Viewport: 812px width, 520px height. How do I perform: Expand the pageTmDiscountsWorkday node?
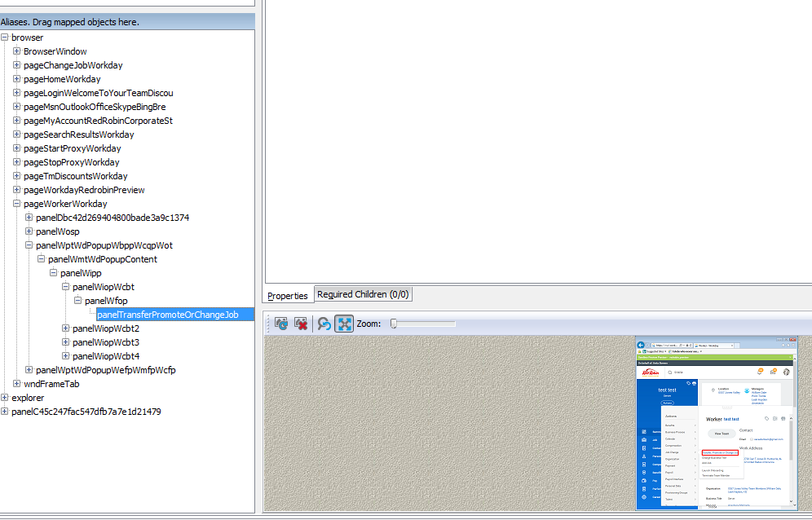[16, 176]
